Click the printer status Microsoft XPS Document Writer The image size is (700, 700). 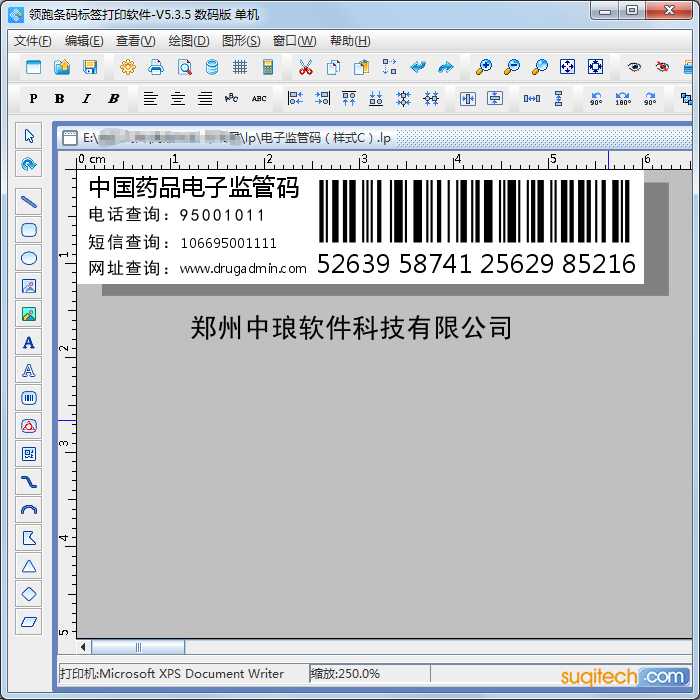183,673
